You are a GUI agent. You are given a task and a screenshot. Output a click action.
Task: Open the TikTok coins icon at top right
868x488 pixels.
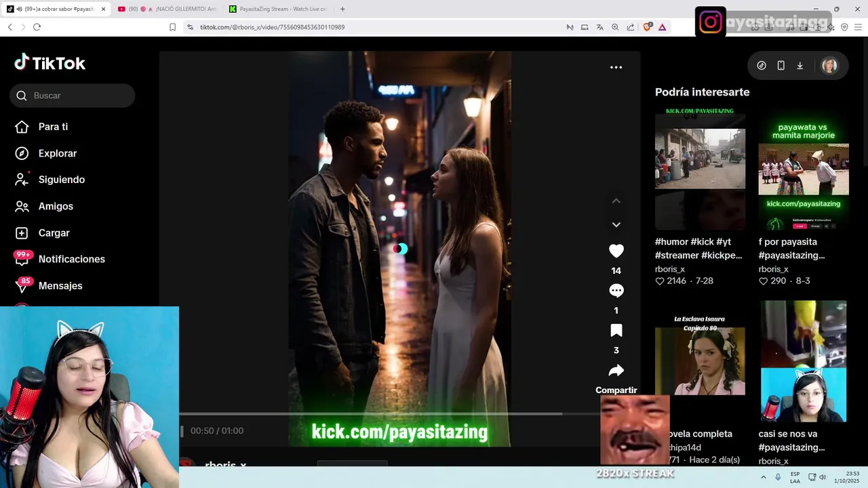[762, 66]
